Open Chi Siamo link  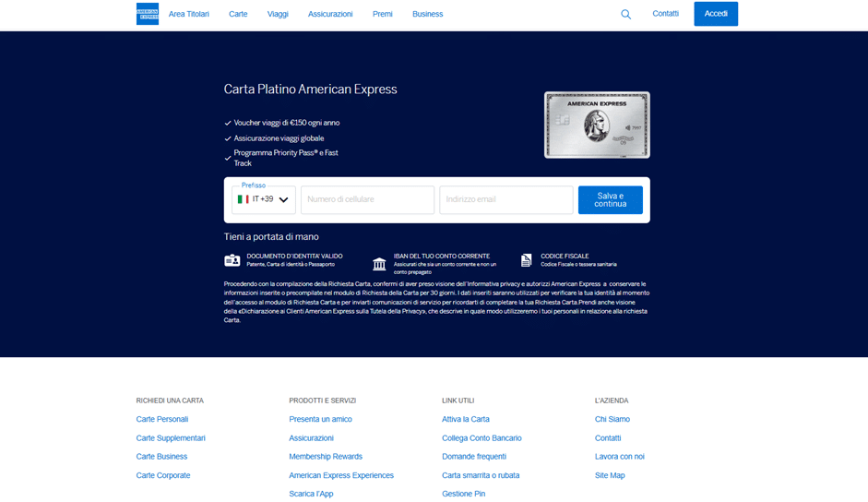click(x=612, y=419)
